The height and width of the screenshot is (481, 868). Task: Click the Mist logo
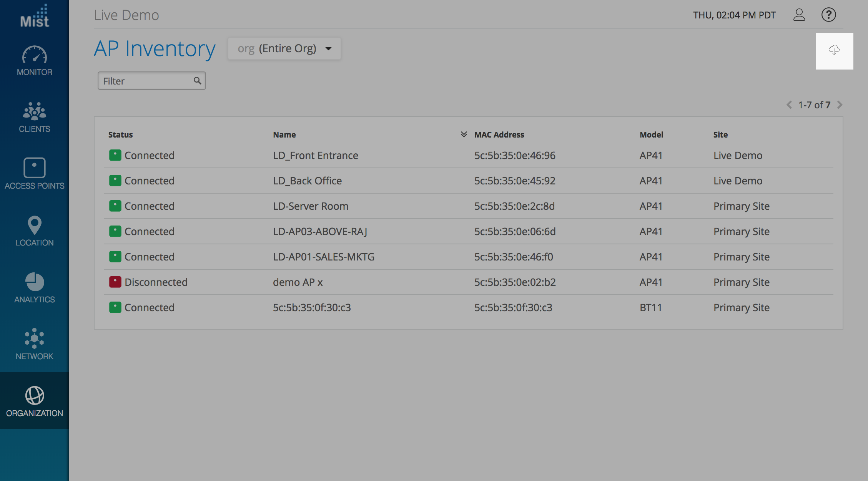coord(35,17)
